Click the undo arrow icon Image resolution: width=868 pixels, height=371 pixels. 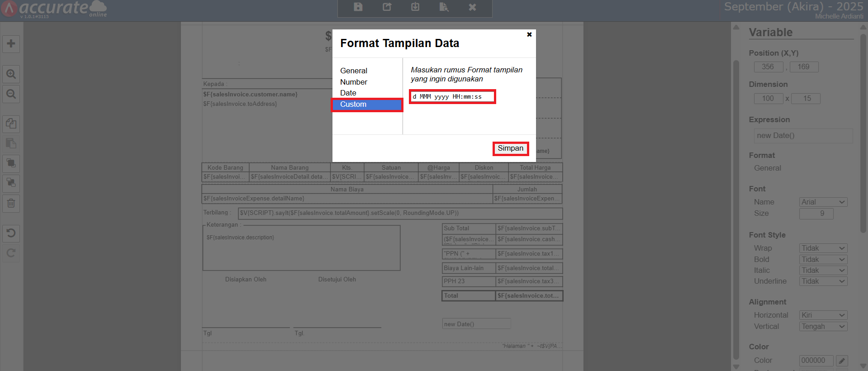coord(11,233)
